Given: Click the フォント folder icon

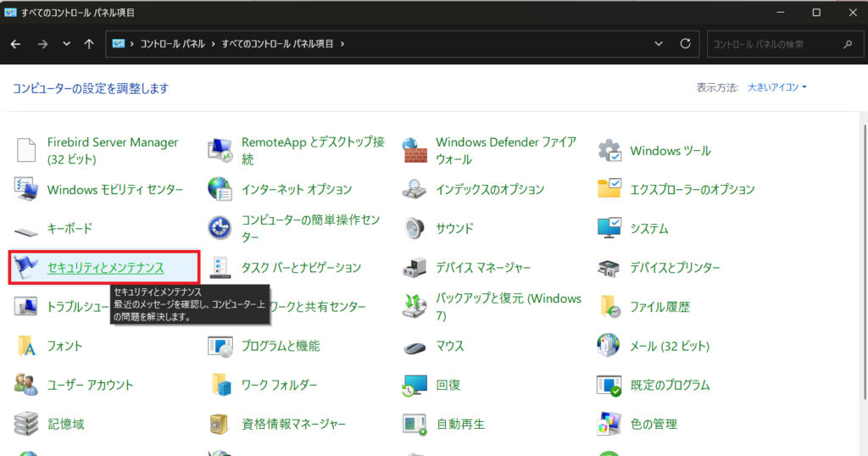Looking at the screenshot, I should [26, 346].
